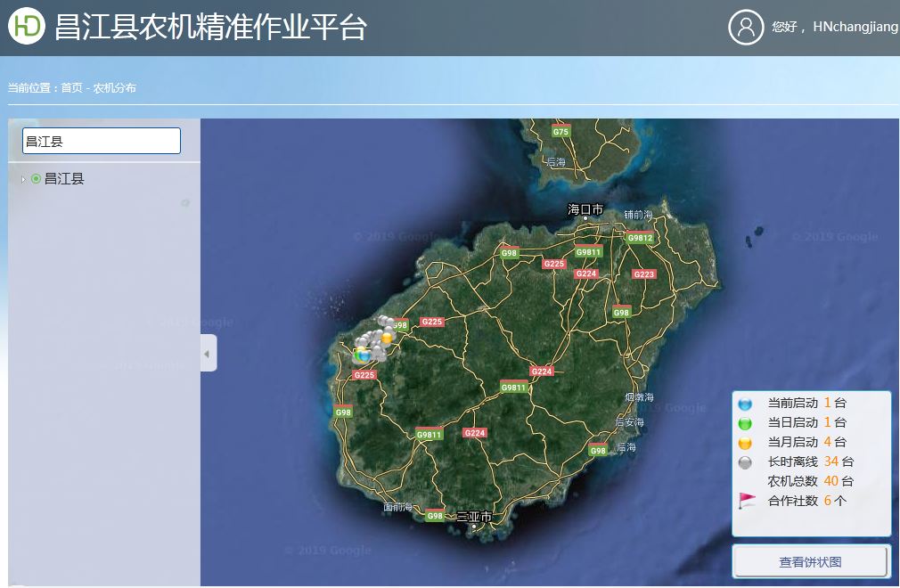900x588 pixels.
Task: Click the 查看饼状图 button
Action: pyautogui.click(x=810, y=562)
